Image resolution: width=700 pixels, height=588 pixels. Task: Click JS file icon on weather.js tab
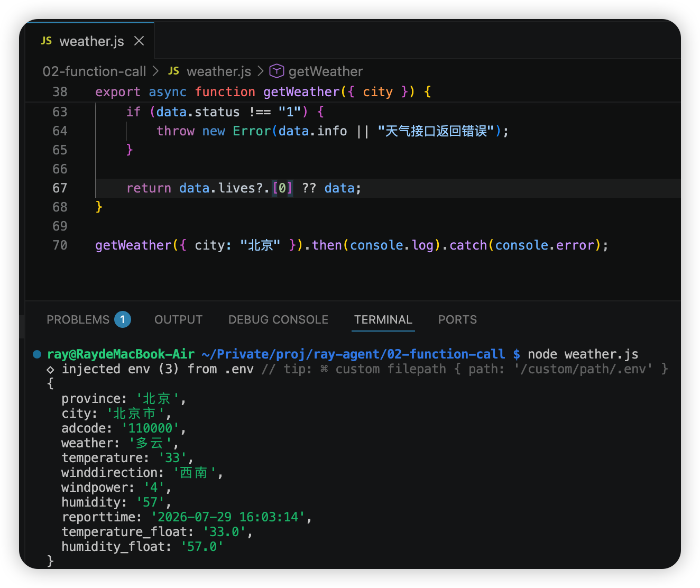coord(47,41)
